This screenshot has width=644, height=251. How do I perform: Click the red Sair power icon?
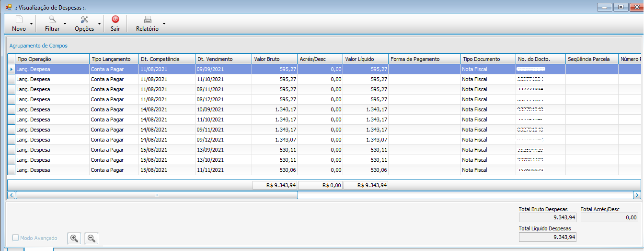(115, 20)
